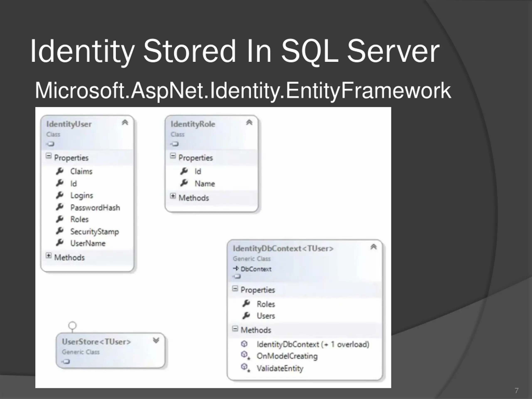This screenshot has height=399, width=532.
Task: Click the wrench icon beside Claims property
Action: point(59,171)
